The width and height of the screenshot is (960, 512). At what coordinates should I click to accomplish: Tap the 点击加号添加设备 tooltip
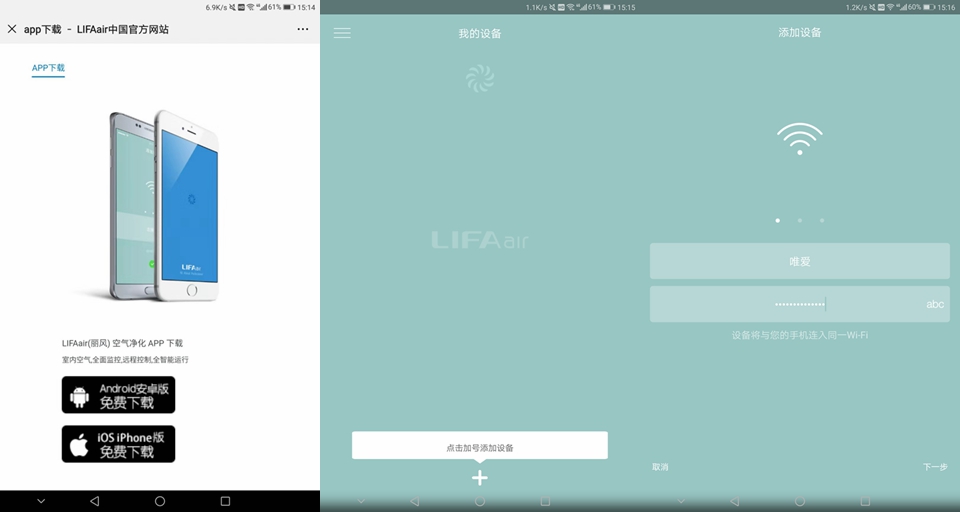[x=480, y=446]
